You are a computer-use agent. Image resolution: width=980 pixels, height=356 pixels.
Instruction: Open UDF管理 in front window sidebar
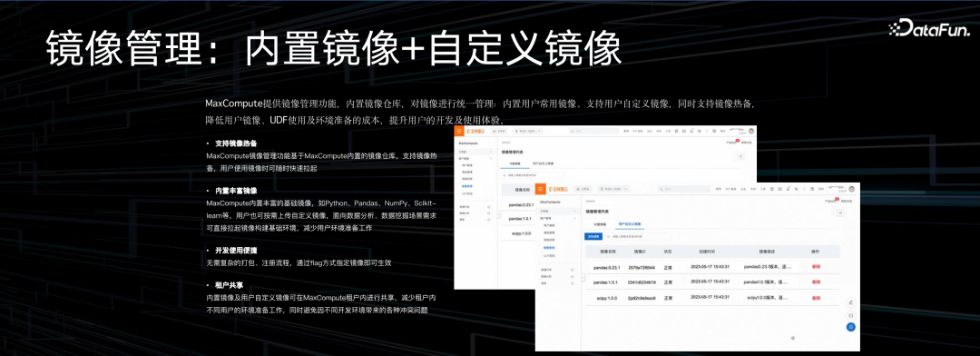tap(549, 256)
